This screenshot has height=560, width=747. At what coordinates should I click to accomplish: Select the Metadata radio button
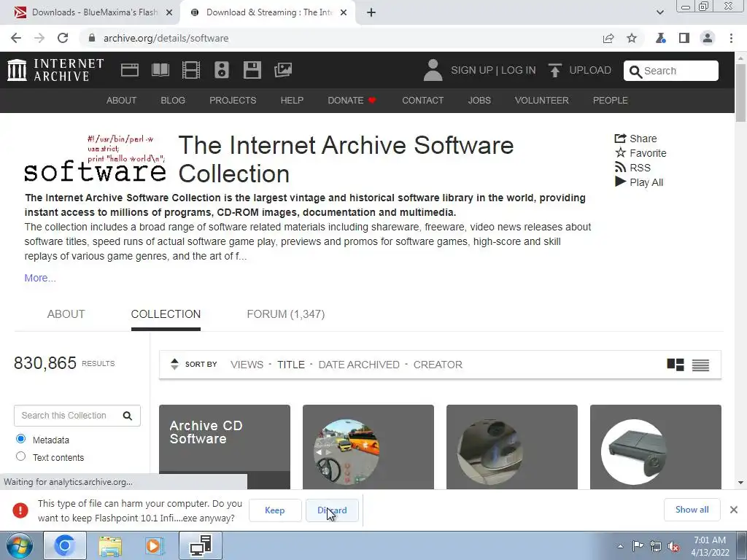20,438
